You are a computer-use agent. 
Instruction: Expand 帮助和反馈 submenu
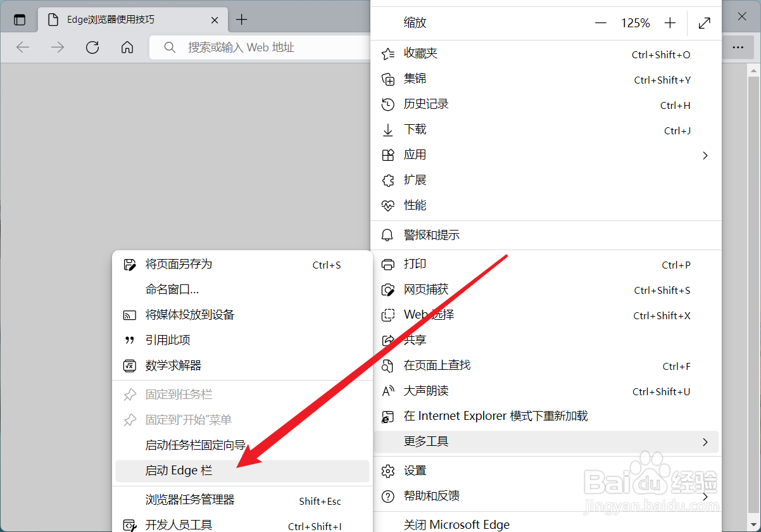coord(546,496)
